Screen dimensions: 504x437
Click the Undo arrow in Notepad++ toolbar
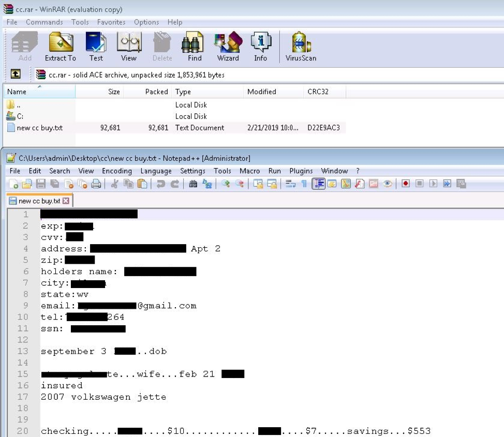(x=161, y=184)
